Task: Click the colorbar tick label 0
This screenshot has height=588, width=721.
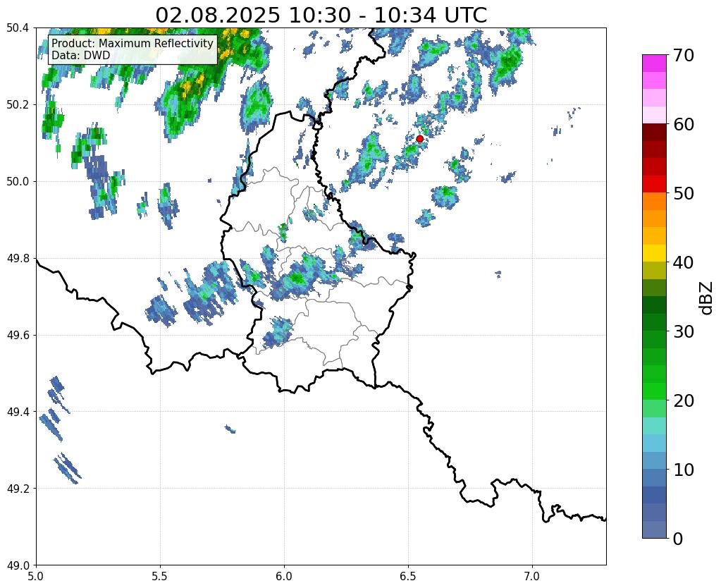Action: (678, 539)
